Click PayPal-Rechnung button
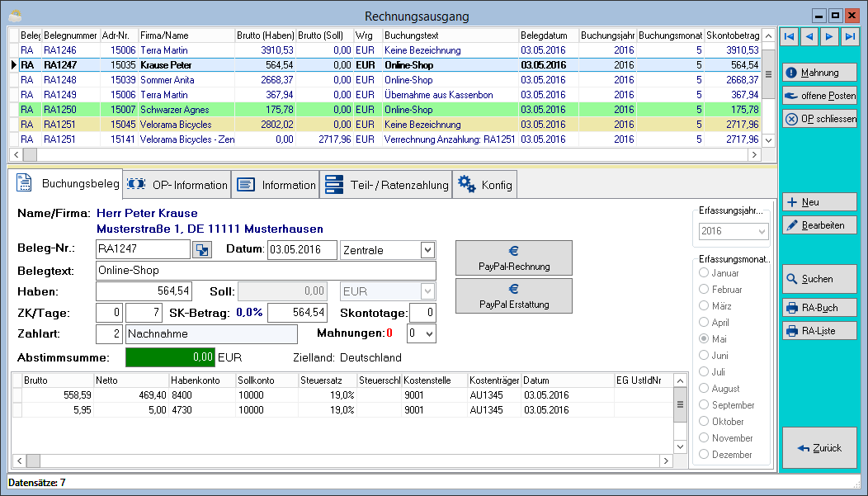The height and width of the screenshot is (496, 868). click(514, 258)
